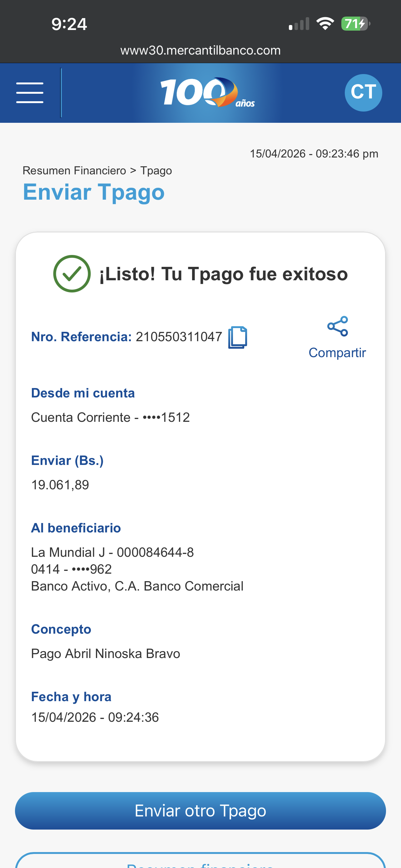401x868 pixels.
Task: Tap the battery indicator in the status bar
Action: pos(355,24)
